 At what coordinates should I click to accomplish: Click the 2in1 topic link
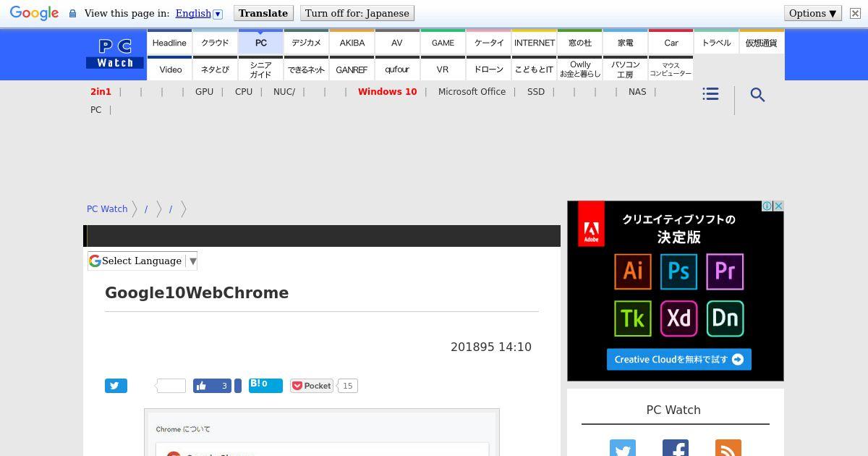101,91
